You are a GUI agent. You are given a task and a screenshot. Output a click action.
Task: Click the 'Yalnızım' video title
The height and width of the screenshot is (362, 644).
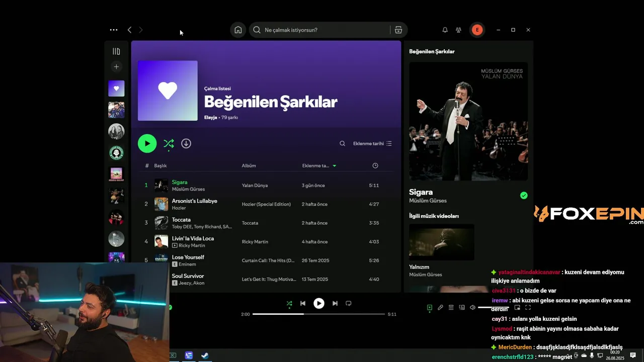pyautogui.click(x=419, y=267)
